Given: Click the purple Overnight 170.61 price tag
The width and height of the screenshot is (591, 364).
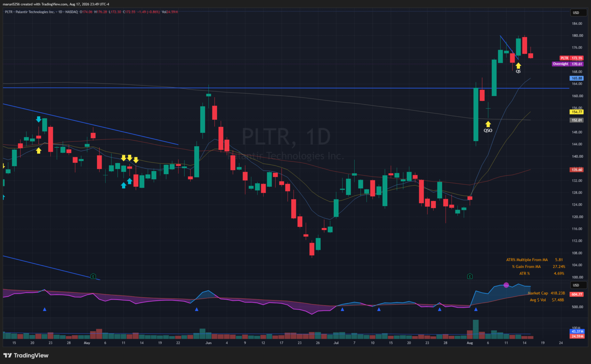Looking at the screenshot, I should [568, 64].
